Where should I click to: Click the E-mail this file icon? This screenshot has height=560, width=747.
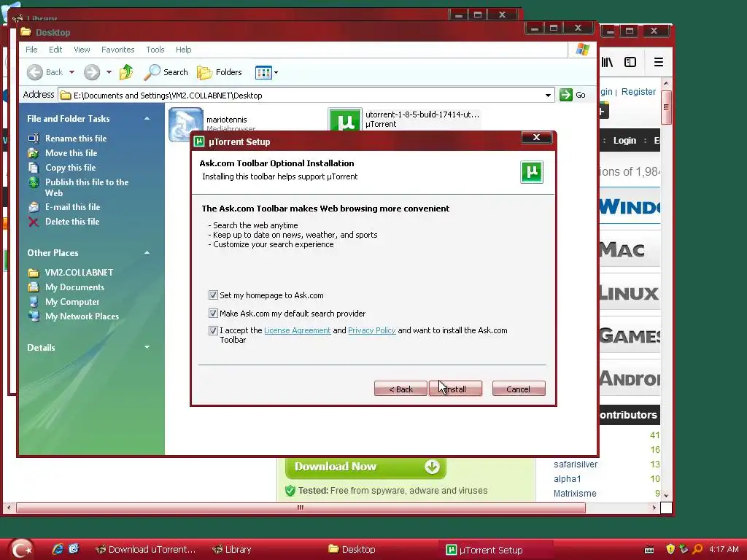(x=34, y=207)
